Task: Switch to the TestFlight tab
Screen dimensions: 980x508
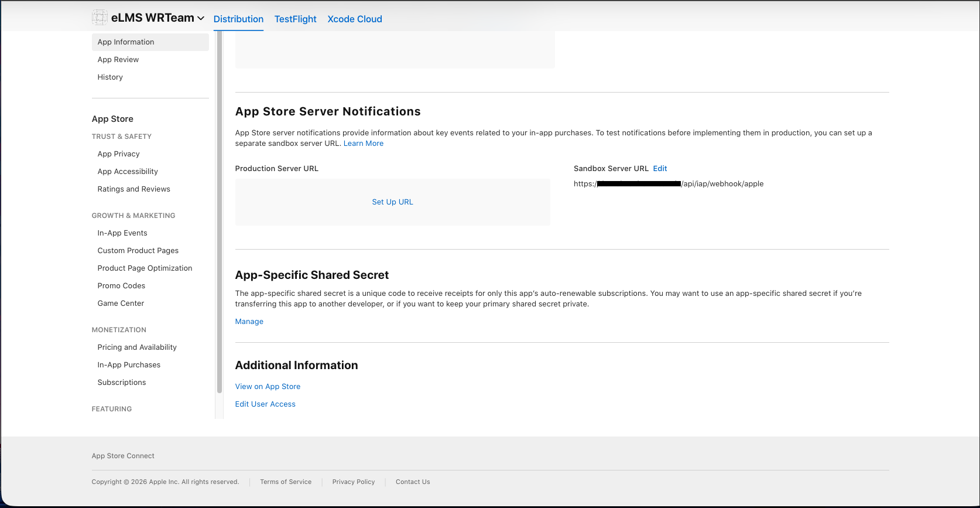Action: coord(296,19)
